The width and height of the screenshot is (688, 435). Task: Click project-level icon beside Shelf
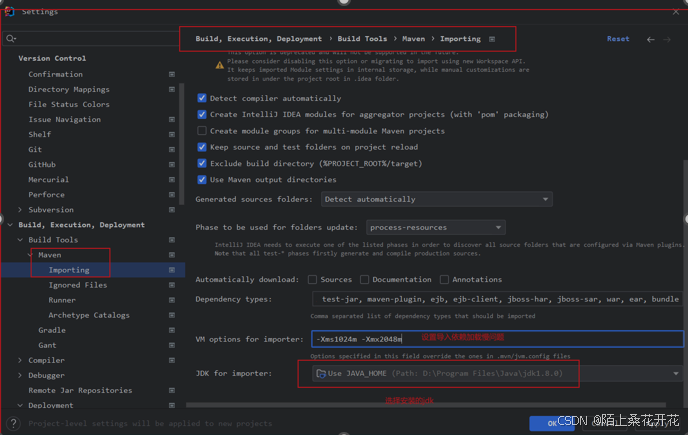(x=172, y=134)
